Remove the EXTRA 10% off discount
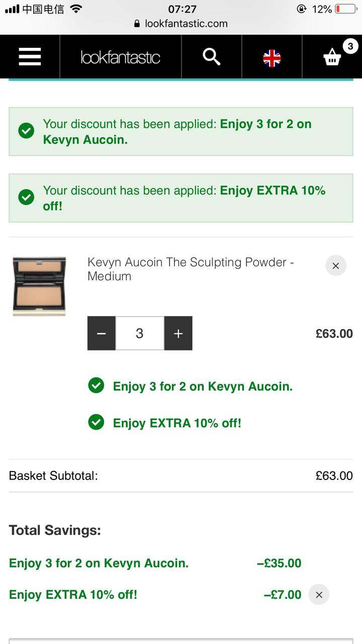 coord(319,595)
